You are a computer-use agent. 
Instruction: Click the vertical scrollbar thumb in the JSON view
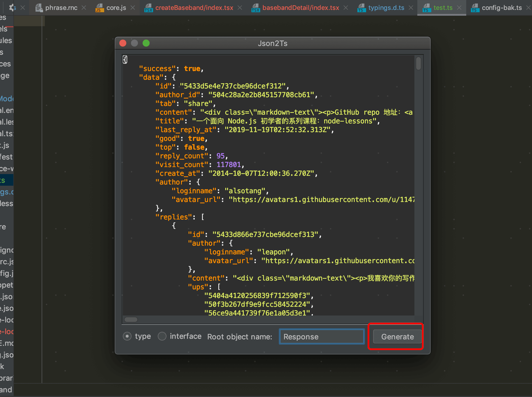pos(418,64)
